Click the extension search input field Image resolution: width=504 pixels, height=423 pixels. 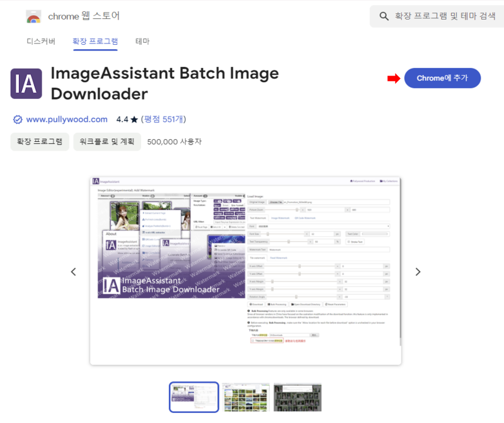(435, 16)
